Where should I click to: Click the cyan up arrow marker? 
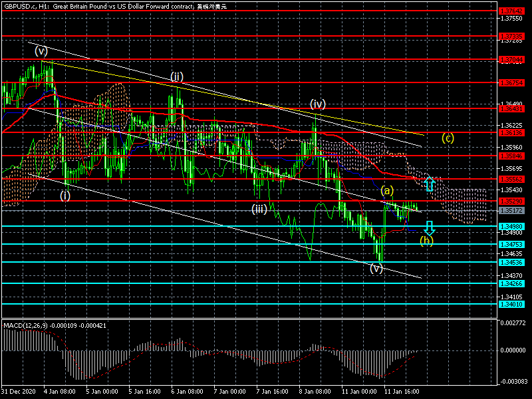430,184
